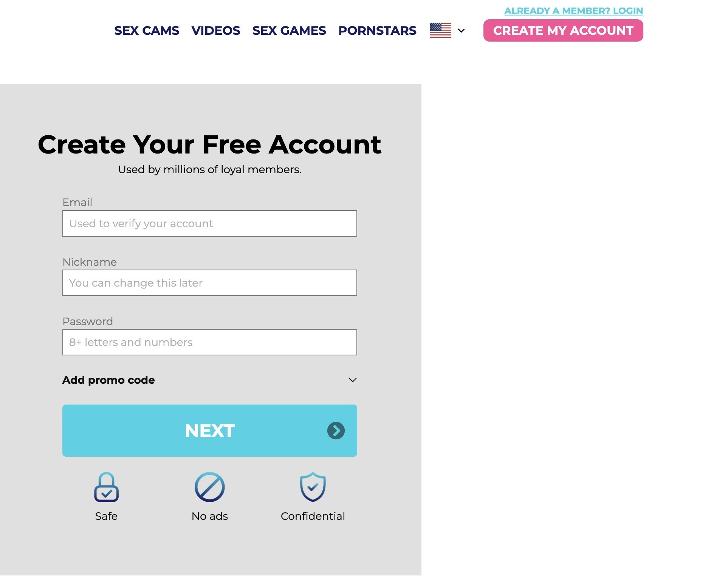728x583 pixels.
Task: Click the chevron next to Add promo code
Action: [x=352, y=380]
